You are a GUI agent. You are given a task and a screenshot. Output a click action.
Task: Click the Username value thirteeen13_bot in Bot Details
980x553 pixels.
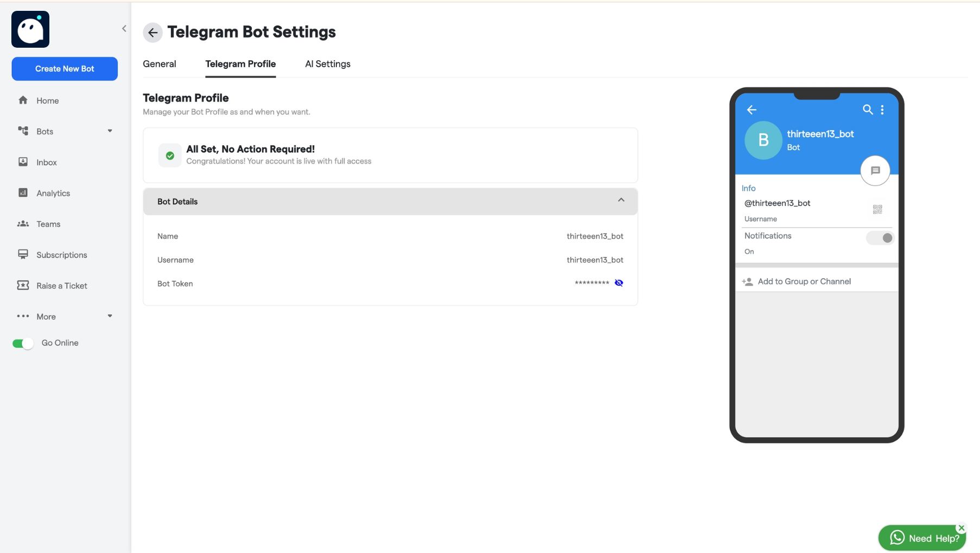coord(595,260)
